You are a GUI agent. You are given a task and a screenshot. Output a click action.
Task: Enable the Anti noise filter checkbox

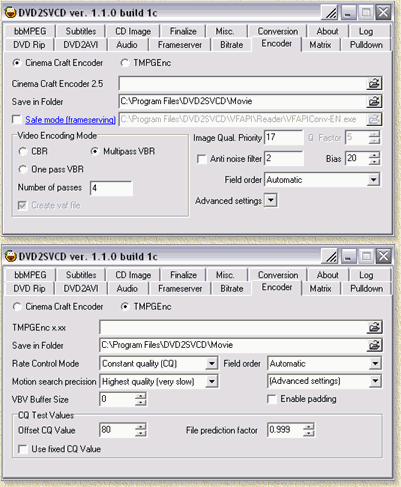[x=201, y=159]
